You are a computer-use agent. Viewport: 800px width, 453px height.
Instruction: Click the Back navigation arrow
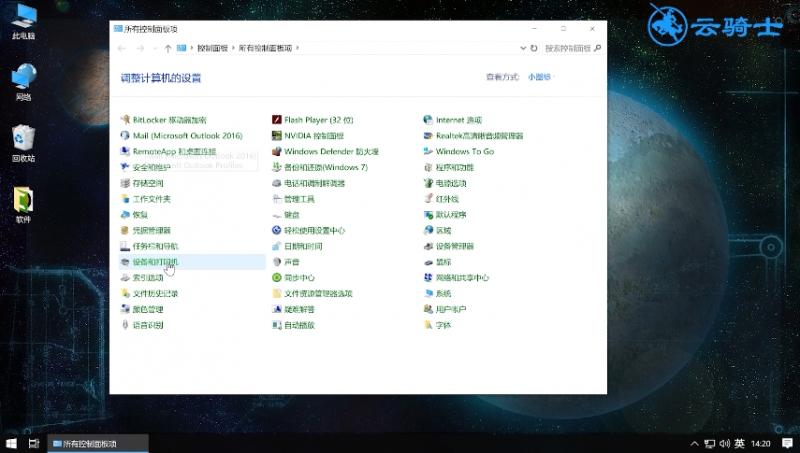(121, 48)
